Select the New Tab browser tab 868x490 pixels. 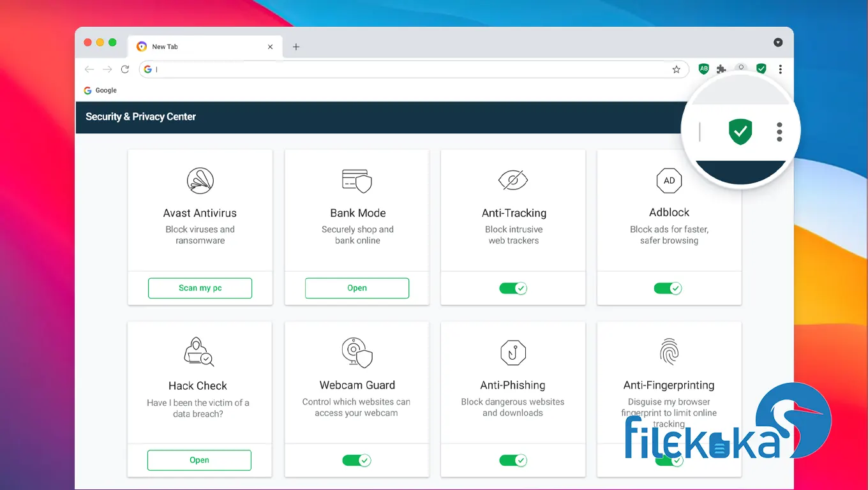[x=204, y=47]
